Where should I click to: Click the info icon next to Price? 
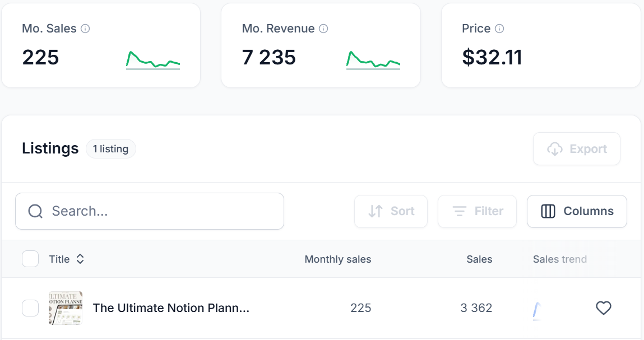click(x=499, y=29)
